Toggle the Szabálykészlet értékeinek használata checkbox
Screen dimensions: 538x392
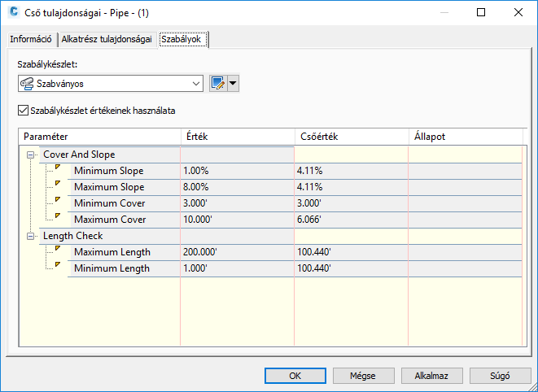pos(22,110)
